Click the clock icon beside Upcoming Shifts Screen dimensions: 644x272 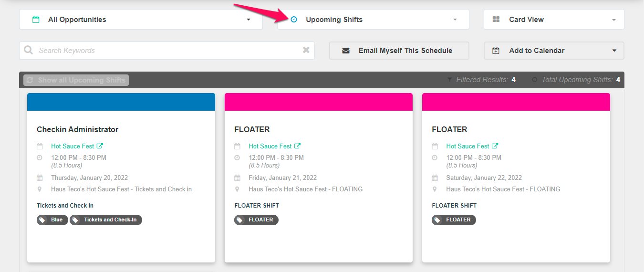[x=294, y=20]
